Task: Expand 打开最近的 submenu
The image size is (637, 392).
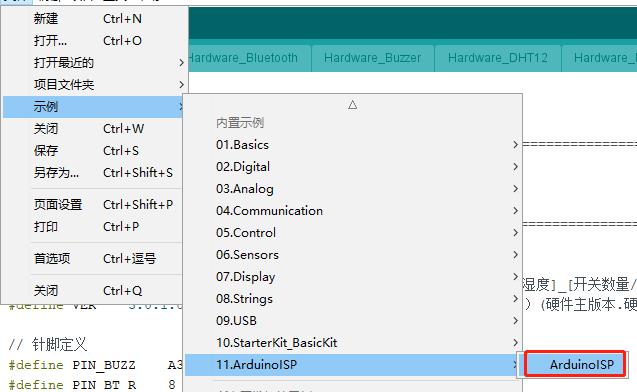Action: point(93,63)
